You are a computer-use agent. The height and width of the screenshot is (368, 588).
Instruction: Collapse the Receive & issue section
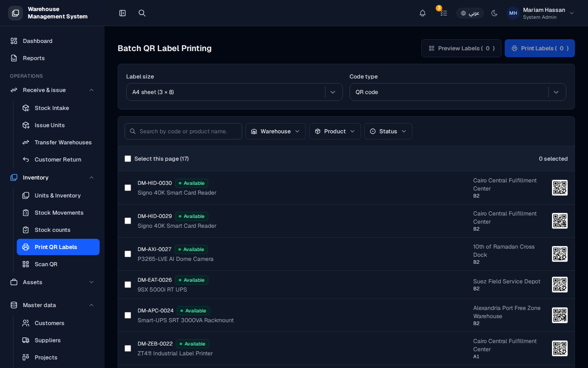[x=52, y=90]
